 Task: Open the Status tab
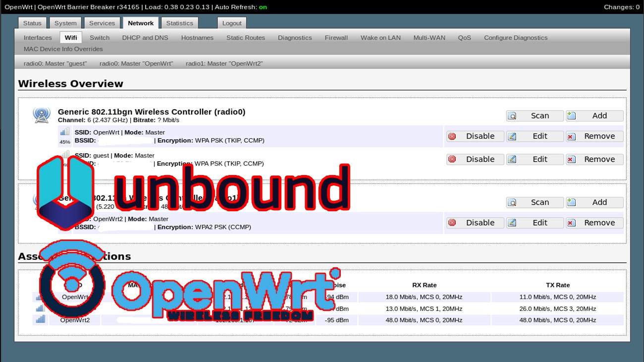32,23
